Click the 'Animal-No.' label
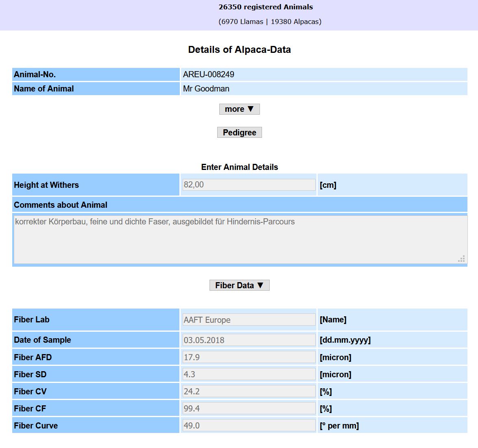This screenshot has height=448, width=478. click(x=35, y=74)
